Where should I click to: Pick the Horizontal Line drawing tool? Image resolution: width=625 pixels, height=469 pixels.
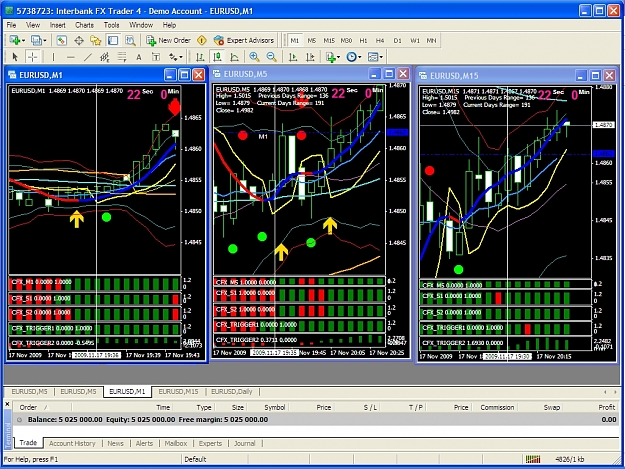[71, 57]
